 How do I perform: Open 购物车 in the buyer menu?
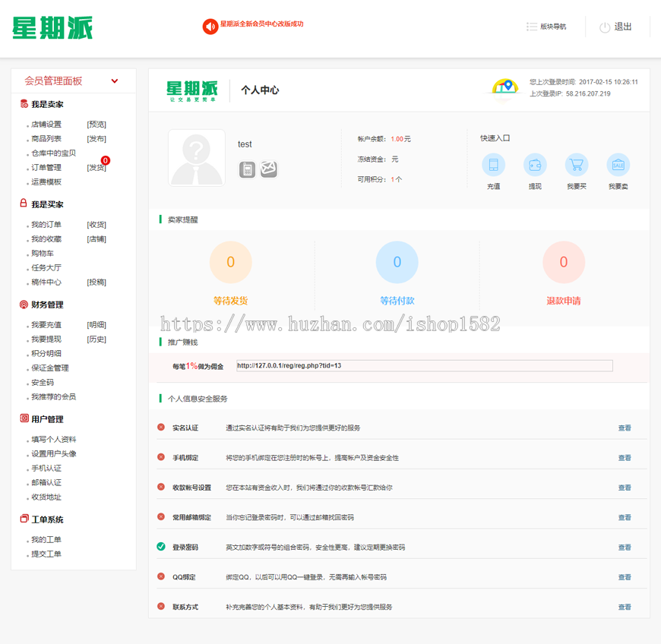coord(43,254)
